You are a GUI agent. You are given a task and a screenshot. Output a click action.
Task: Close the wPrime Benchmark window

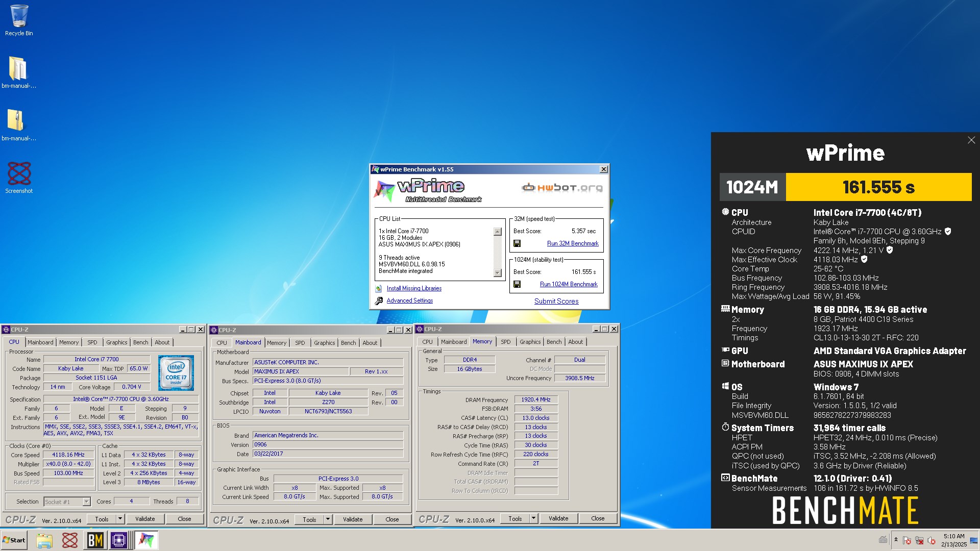click(603, 169)
